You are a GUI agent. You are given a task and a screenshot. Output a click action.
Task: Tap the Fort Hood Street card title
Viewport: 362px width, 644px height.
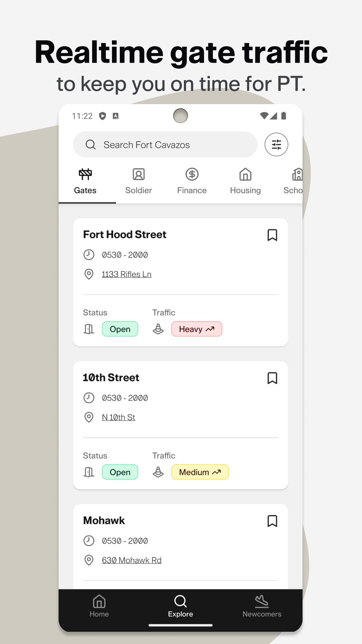[124, 235]
